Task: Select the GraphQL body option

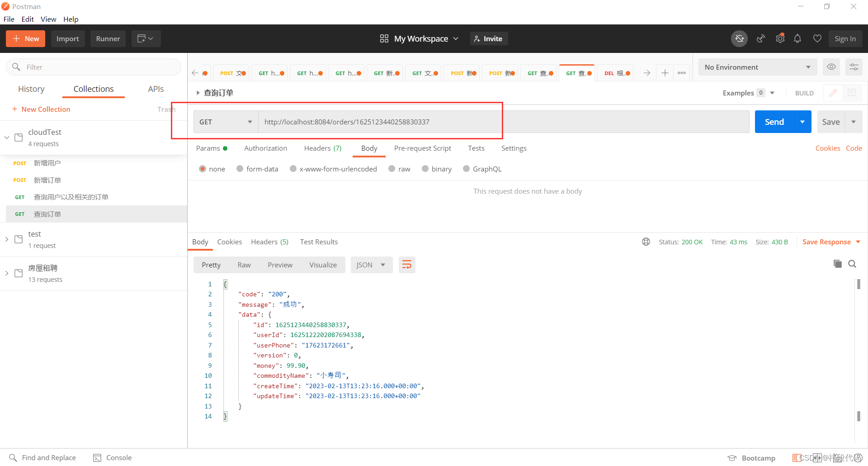Action: (x=467, y=169)
